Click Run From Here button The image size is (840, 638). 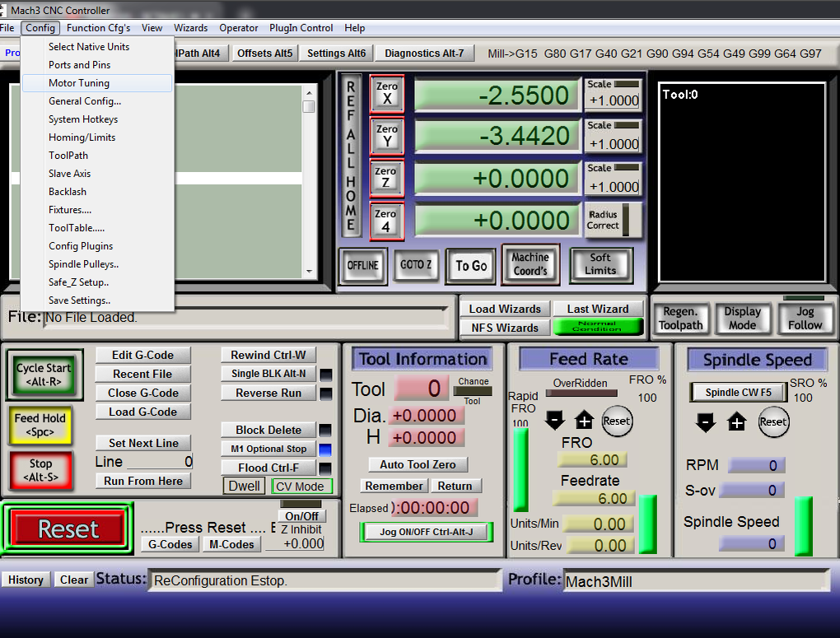(x=143, y=481)
